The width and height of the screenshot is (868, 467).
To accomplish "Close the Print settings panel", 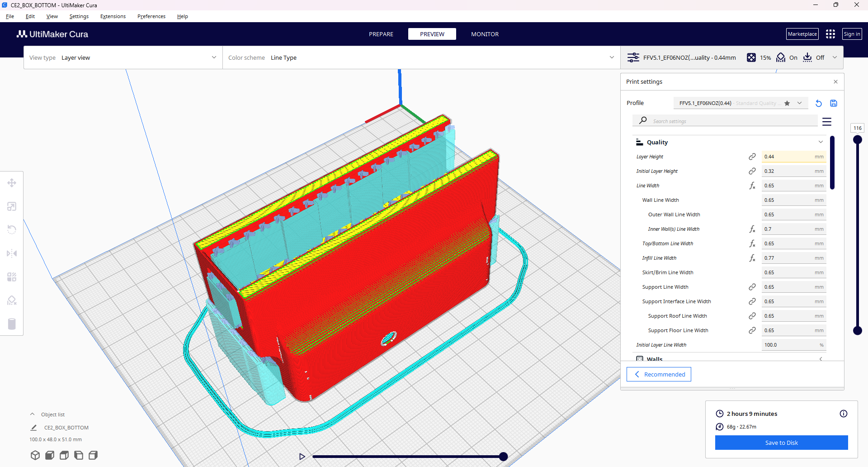I will pyautogui.click(x=835, y=82).
